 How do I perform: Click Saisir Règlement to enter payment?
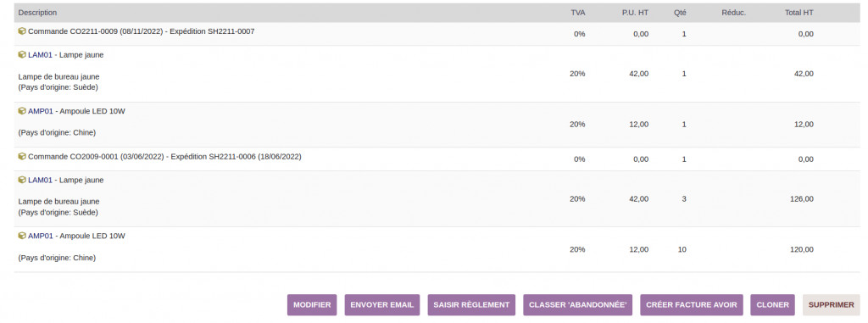pos(471,304)
